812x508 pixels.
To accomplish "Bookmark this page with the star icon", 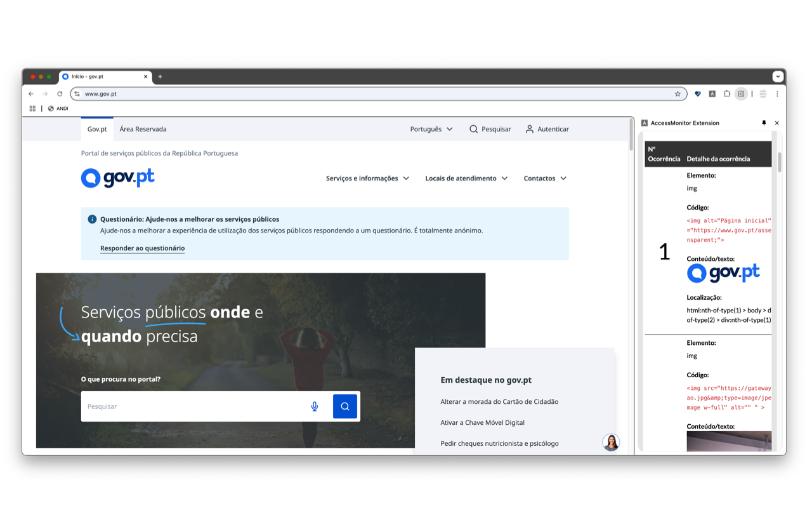I will pyautogui.click(x=678, y=93).
